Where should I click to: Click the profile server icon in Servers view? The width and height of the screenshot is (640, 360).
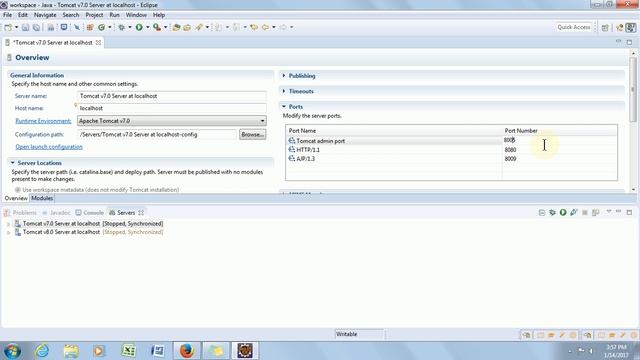[x=574, y=212]
